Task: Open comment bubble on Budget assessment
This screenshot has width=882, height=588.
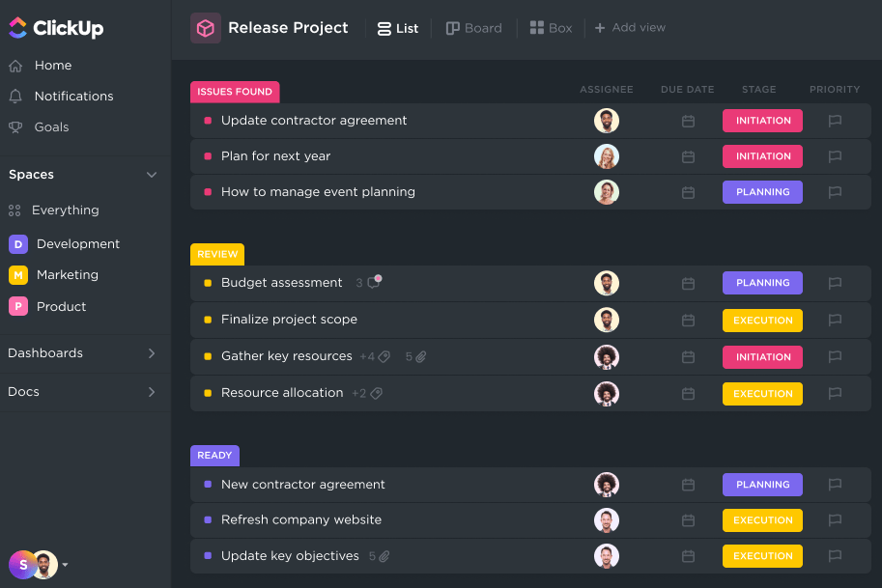Action: 373,283
